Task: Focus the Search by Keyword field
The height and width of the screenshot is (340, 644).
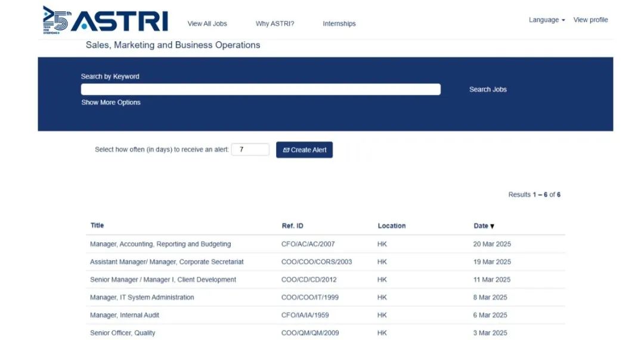Action: [261, 89]
